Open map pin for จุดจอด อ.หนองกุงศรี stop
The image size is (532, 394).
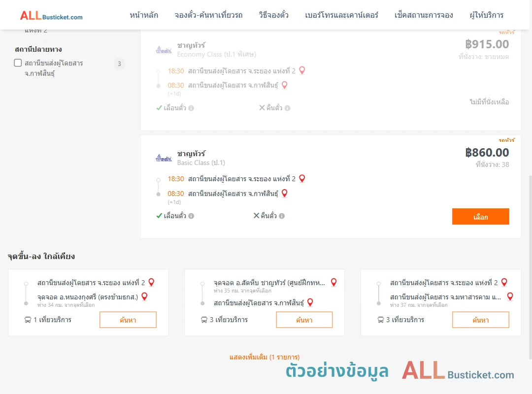tap(144, 296)
